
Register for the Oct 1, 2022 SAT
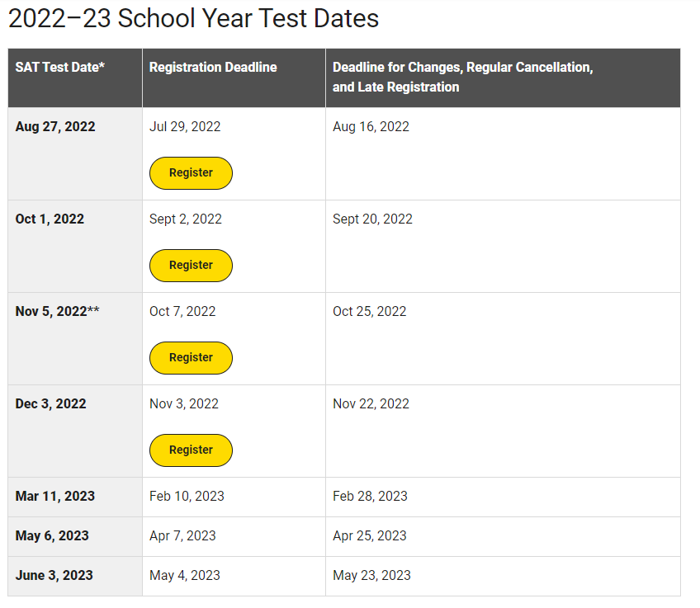191,266
